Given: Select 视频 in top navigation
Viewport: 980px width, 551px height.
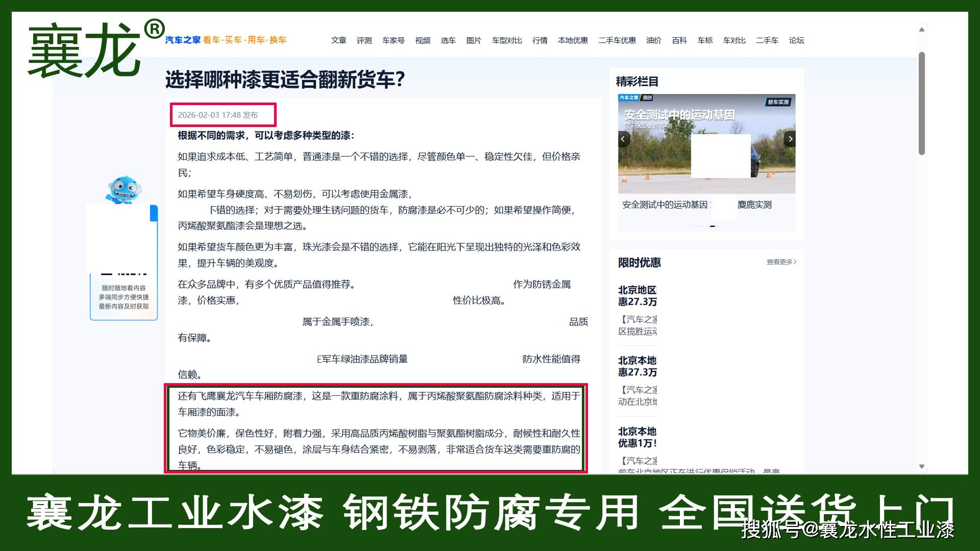Looking at the screenshot, I should click(423, 40).
